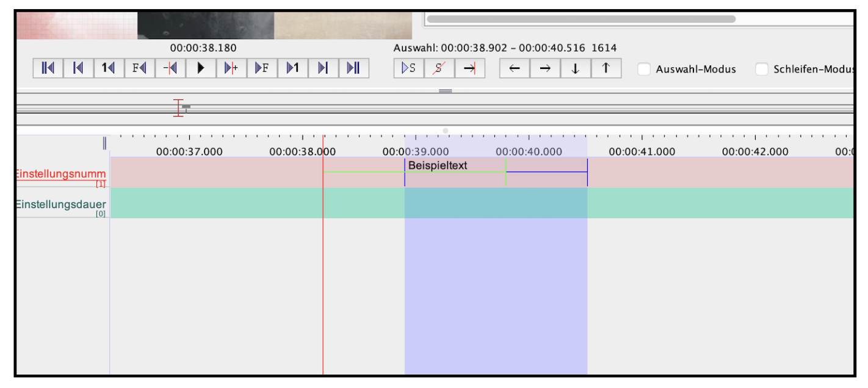The width and height of the screenshot is (868, 388).
Task: Clear the current selection
Action: [439, 68]
